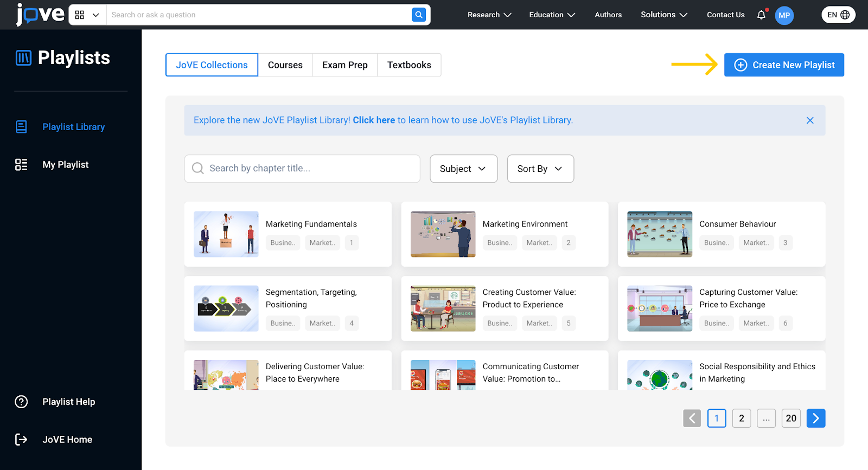
Task: Click the Playlists library icon in sidebar
Action: [23, 57]
